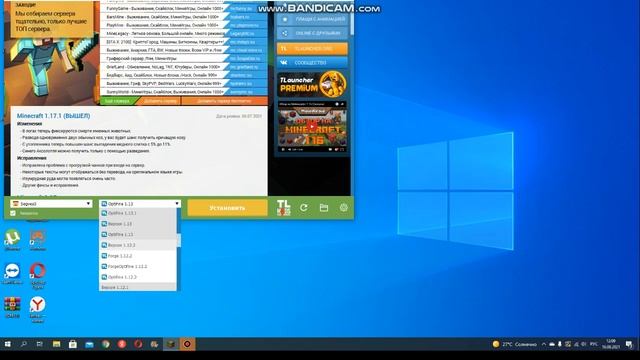Image resolution: width=640 pixels, height=360 pixels.
Task: Open File Explorer from the taskbar
Action: coord(56,344)
